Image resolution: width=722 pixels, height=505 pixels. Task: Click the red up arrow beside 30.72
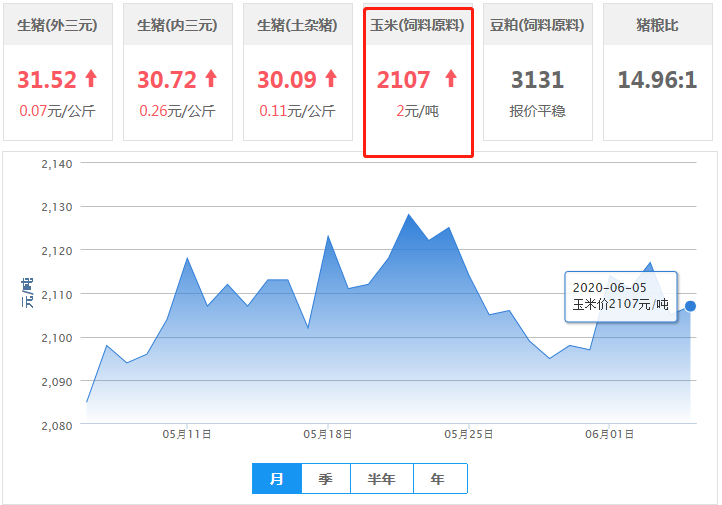pyautogui.click(x=211, y=78)
